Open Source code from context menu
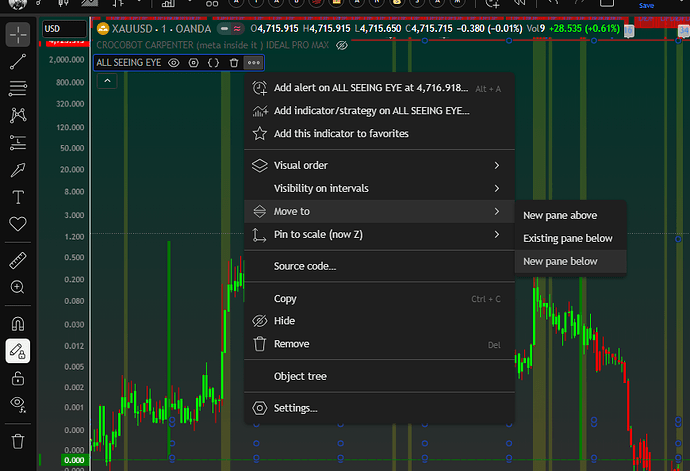Screen dimensions: 690x471 coord(379,266)
